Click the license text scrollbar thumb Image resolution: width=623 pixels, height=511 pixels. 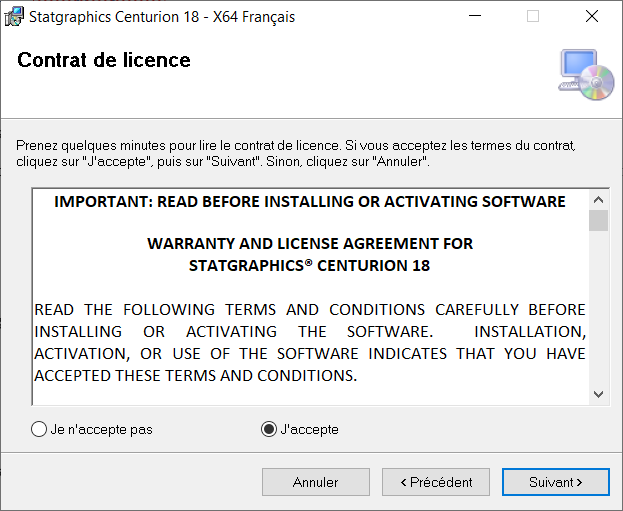[598, 221]
